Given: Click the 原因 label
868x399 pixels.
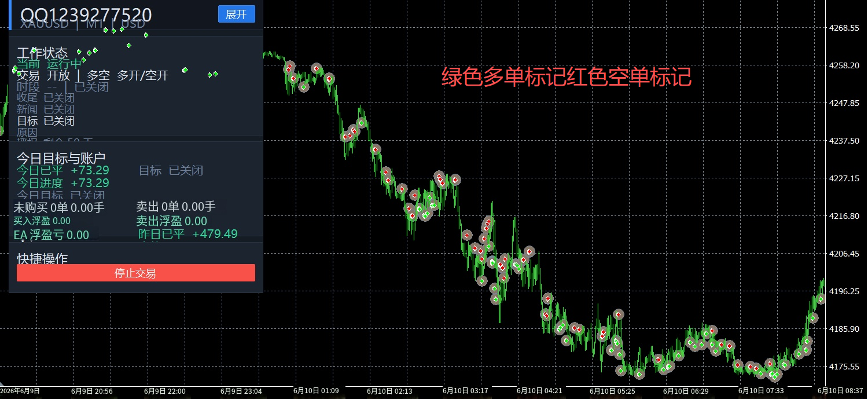Looking at the screenshot, I should click(27, 133).
